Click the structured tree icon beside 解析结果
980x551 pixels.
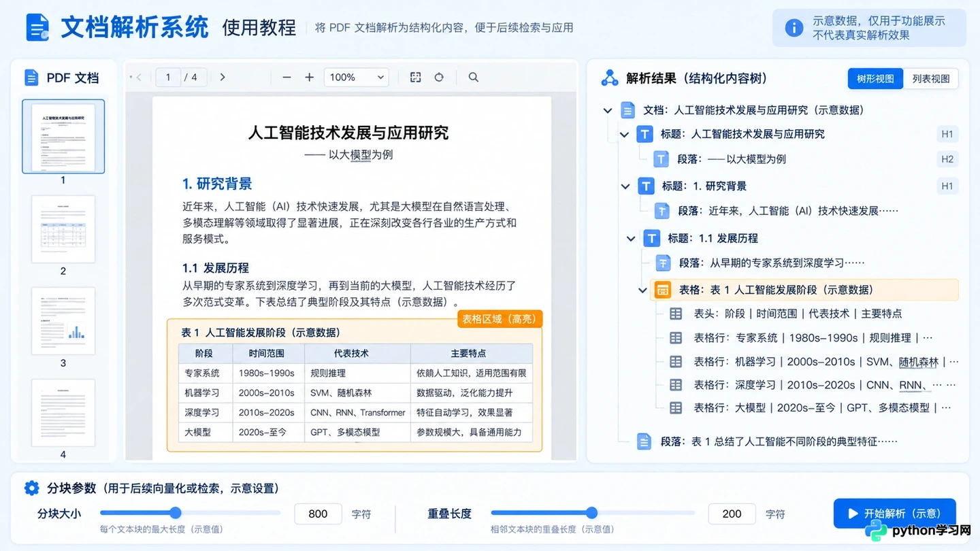pos(610,78)
